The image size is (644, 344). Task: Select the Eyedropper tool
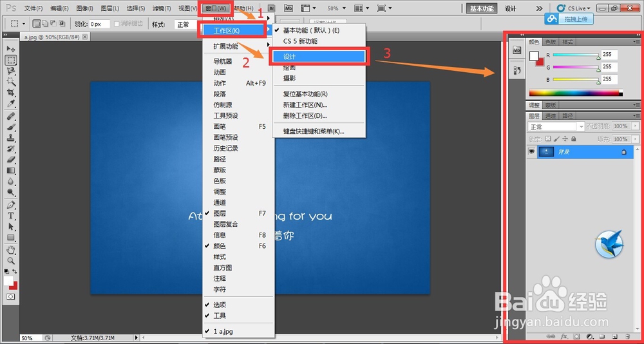(11, 102)
